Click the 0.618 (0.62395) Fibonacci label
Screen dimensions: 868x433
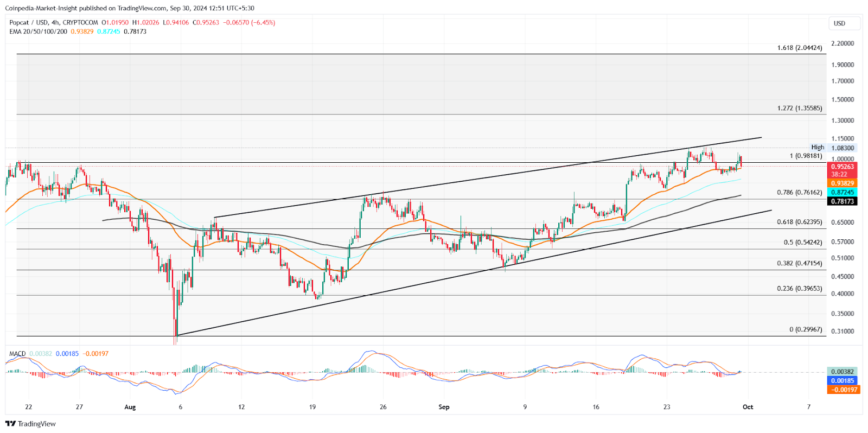800,222
